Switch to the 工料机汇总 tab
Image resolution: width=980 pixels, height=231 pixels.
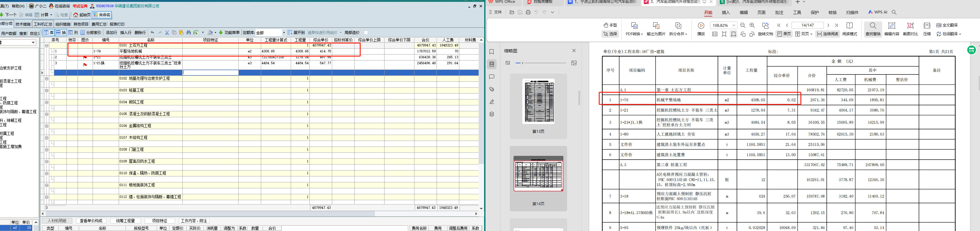pyautogui.click(x=43, y=24)
